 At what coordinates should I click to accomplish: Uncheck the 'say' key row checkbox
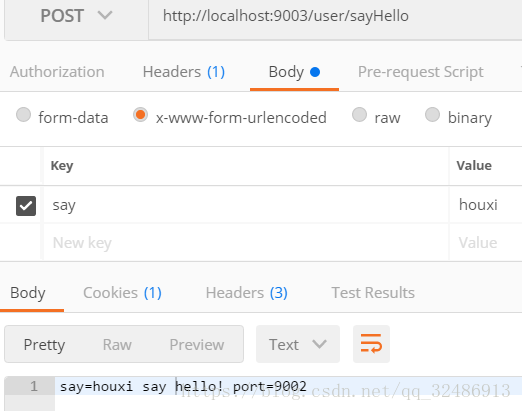[26, 206]
